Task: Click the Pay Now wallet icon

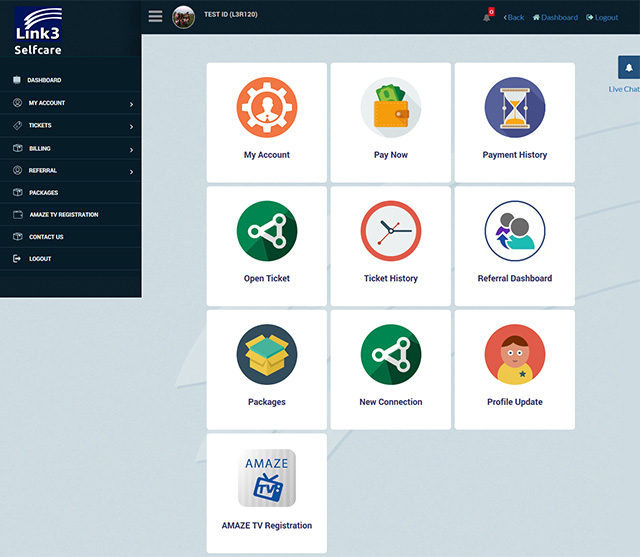Action: point(391,108)
